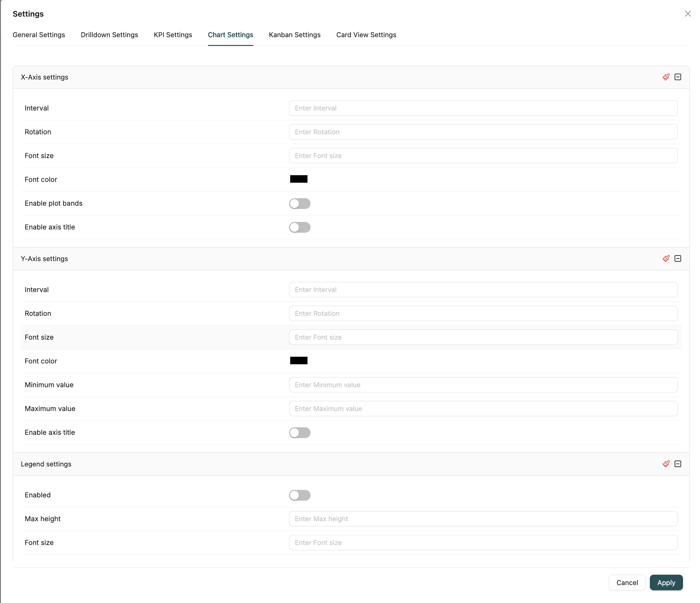The height and width of the screenshot is (603, 700).
Task: Click the red clear-style brush icon in Y-Axis settings
Action: [665, 258]
